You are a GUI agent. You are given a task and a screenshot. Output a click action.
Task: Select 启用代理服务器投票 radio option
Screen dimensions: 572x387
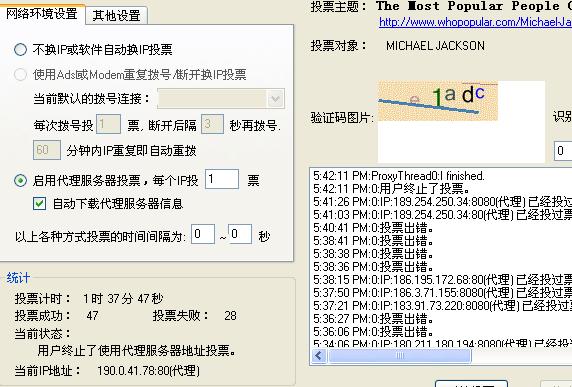pos(20,181)
